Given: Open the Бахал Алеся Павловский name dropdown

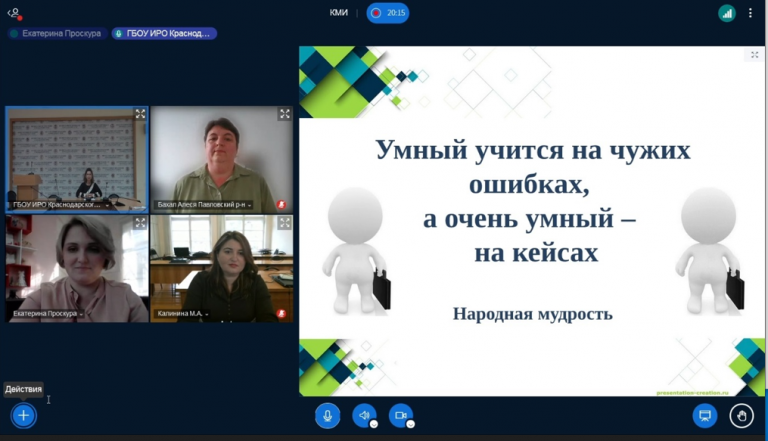Looking at the screenshot, I should [x=249, y=205].
